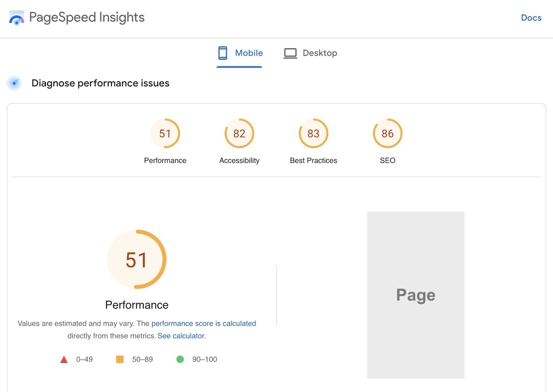Click the large 51 Performance score number
Screen dimensions: 553x392
click(x=137, y=260)
